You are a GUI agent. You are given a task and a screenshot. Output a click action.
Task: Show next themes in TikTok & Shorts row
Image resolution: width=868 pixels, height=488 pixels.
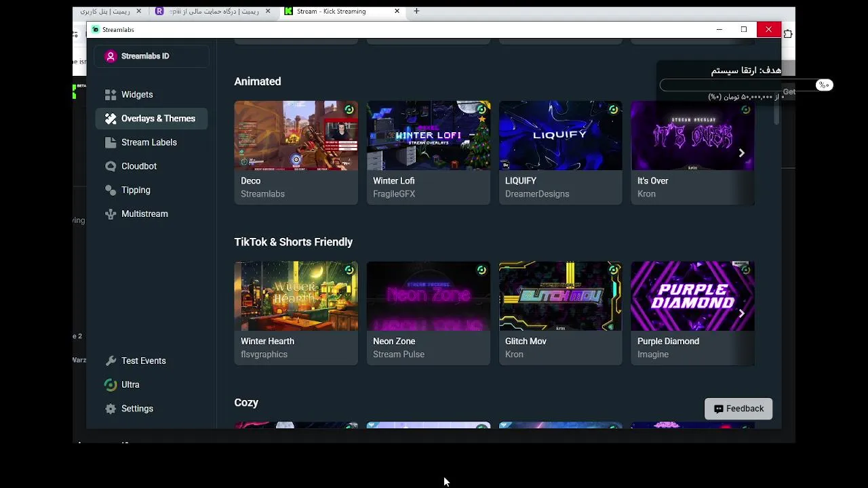click(741, 313)
